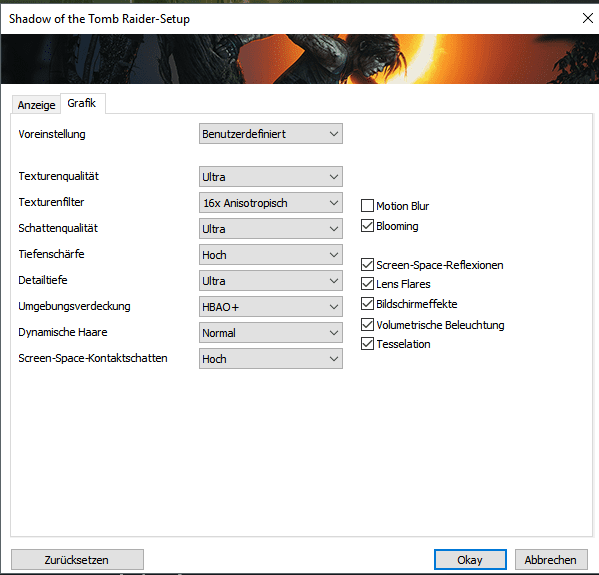Toggle the Lens Flares checkbox

coord(367,283)
